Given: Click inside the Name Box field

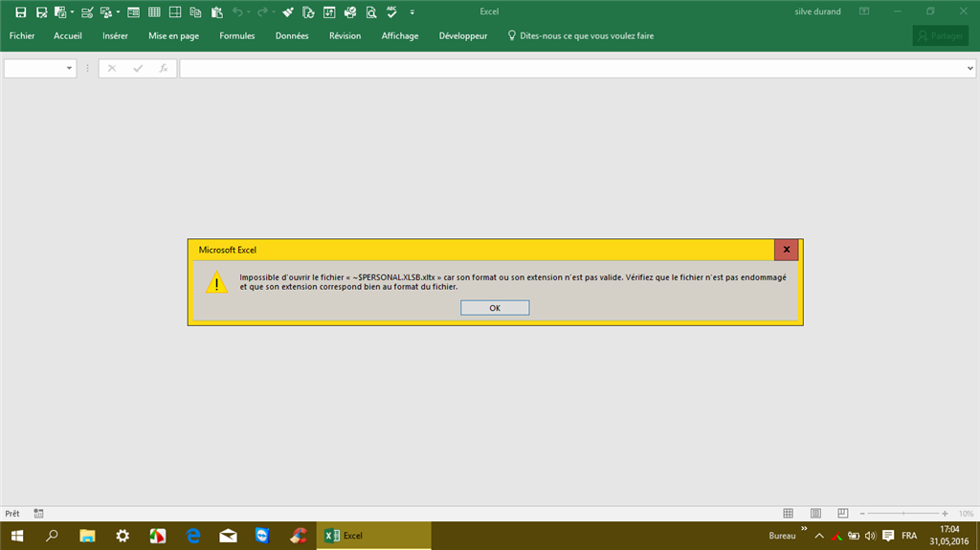Looking at the screenshot, I should [33, 68].
